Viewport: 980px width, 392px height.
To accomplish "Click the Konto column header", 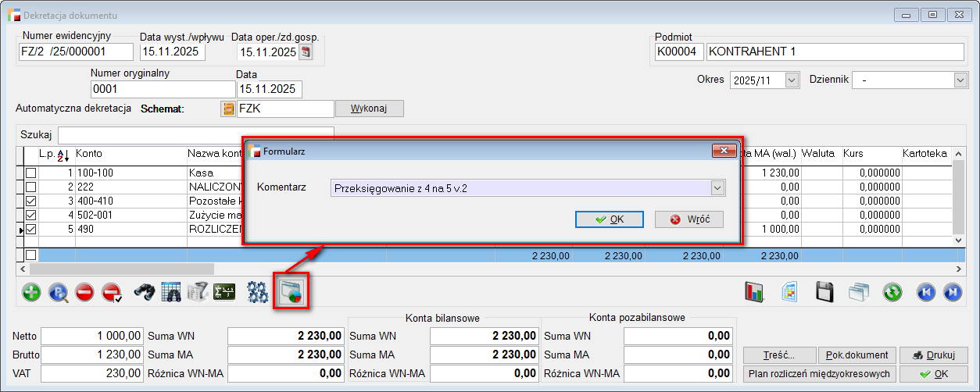I will 89,154.
